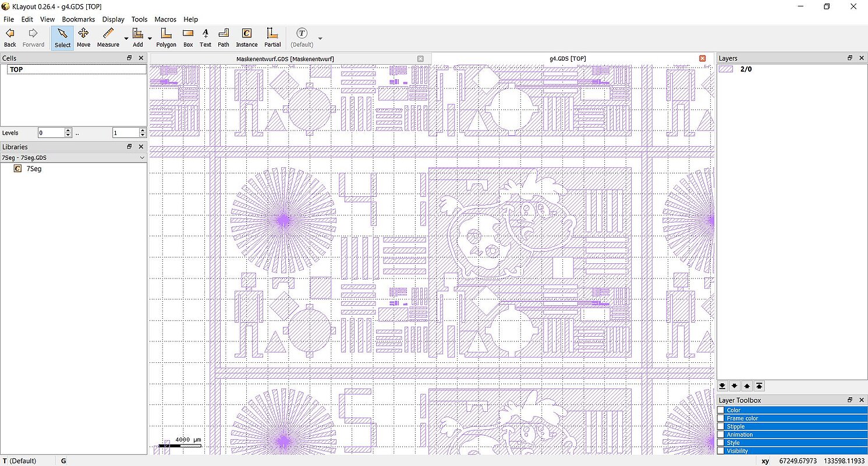Click the upper hierarchy Levels field
This screenshot has width=868, height=466.
coord(126,133)
